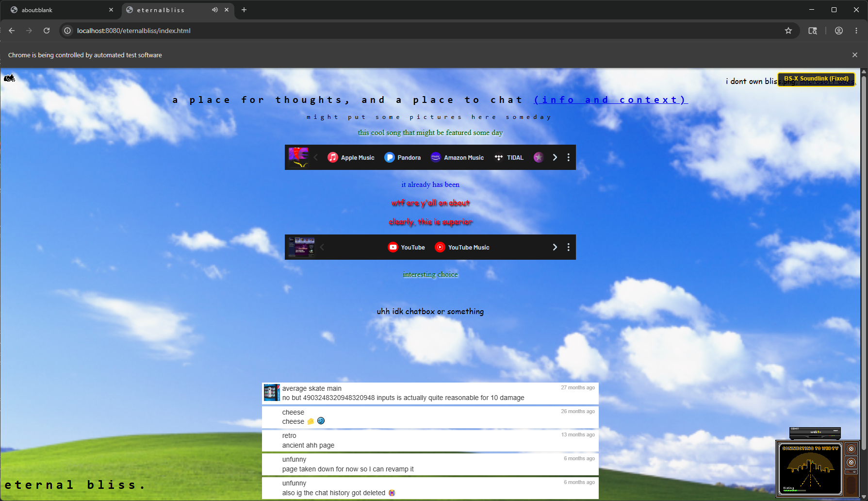Maximize the Chrome window

click(834, 10)
